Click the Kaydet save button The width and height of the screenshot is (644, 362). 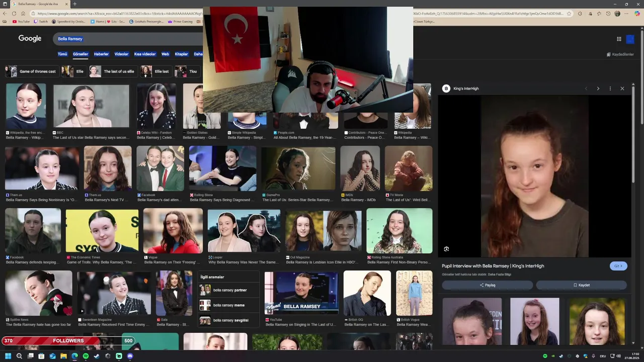pyautogui.click(x=581, y=285)
